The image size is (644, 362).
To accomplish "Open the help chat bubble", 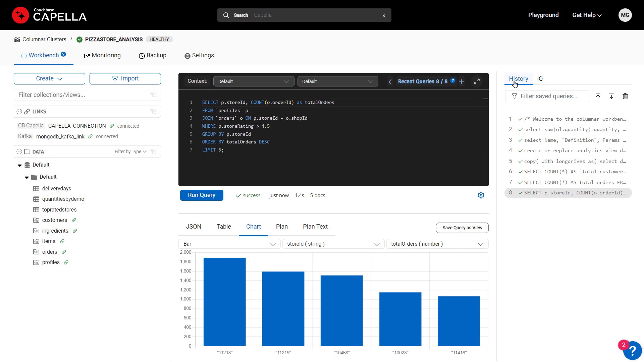I will tap(632, 351).
